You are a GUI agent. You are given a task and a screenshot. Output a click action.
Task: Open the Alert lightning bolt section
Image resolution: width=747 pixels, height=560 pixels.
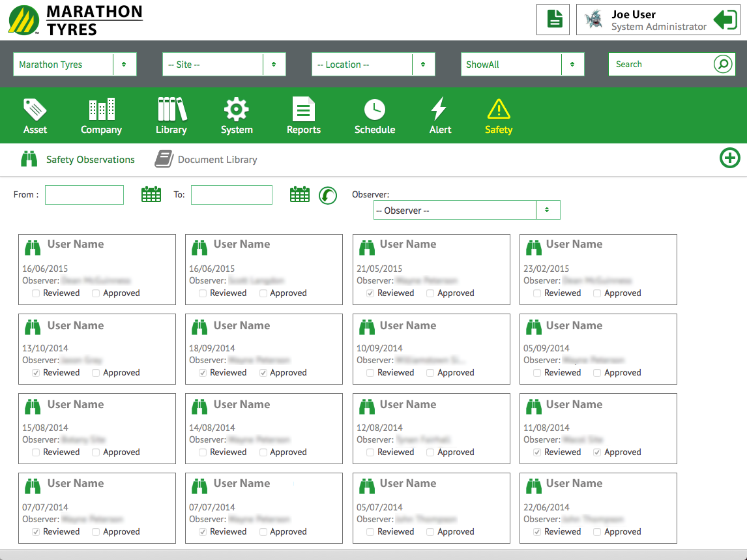(440, 116)
